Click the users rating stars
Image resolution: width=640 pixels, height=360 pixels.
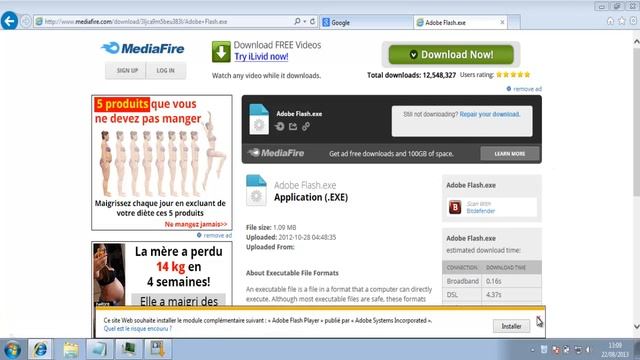coord(513,75)
